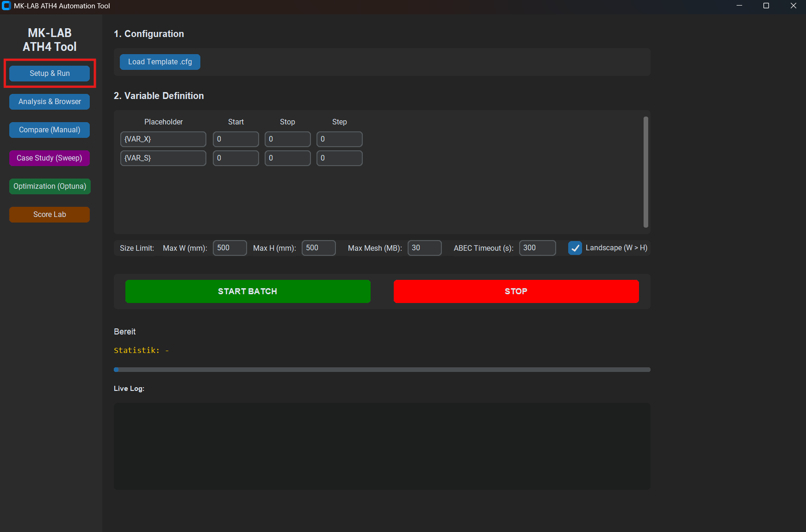
Task: Switch to Analysis & Browser page
Action: (x=50, y=102)
